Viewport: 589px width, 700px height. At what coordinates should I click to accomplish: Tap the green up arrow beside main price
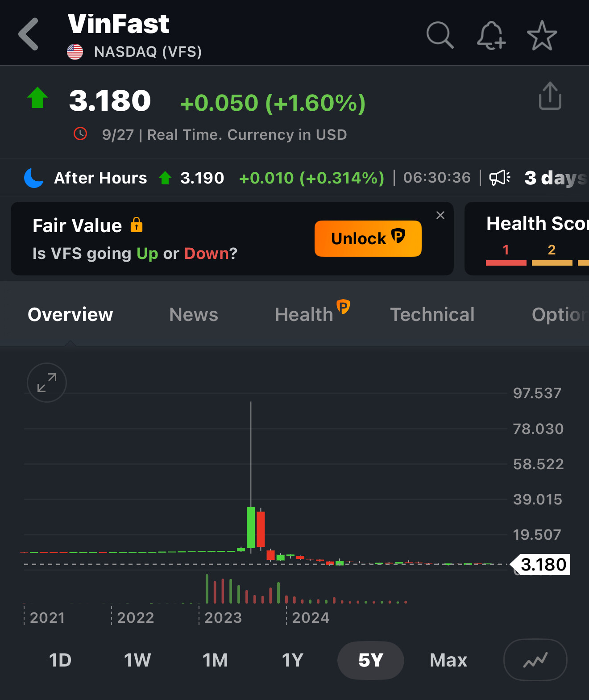(37, 98)
